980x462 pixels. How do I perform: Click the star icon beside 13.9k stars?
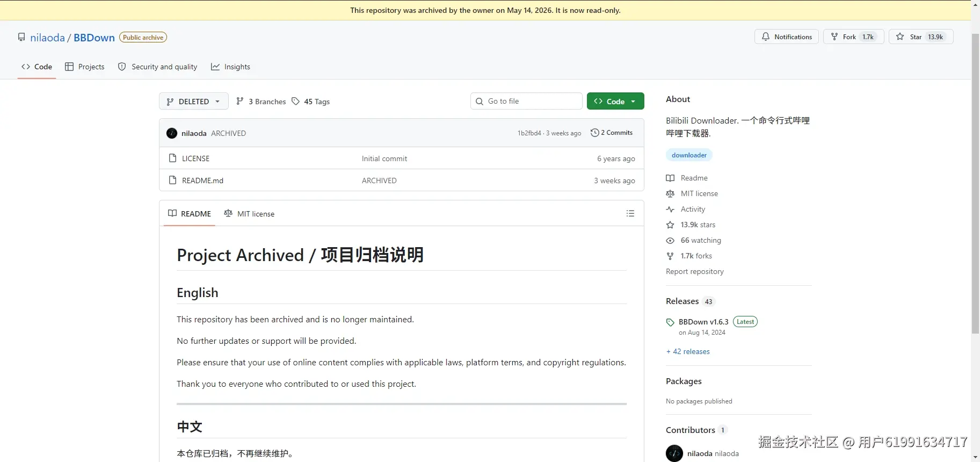tap(670, 225)
